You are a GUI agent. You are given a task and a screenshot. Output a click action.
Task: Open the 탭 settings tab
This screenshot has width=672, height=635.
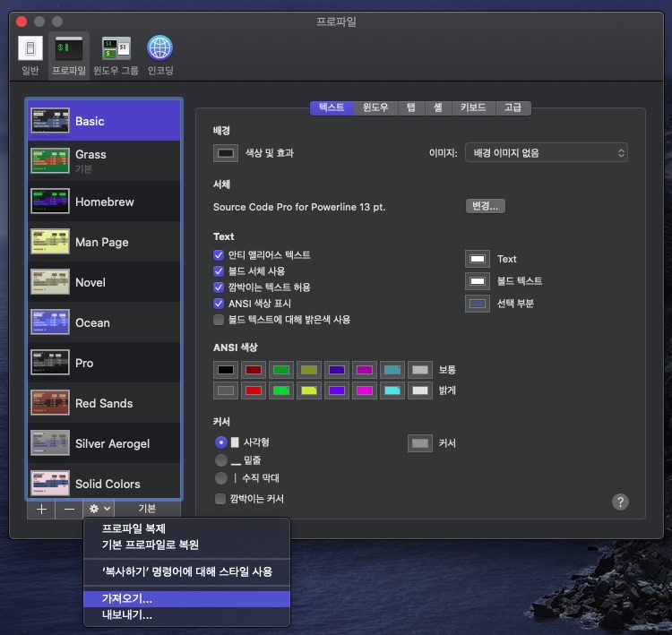(411, 107)
